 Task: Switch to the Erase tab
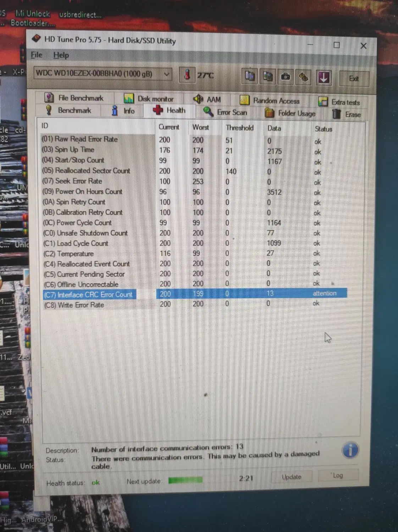pos(347,114)
